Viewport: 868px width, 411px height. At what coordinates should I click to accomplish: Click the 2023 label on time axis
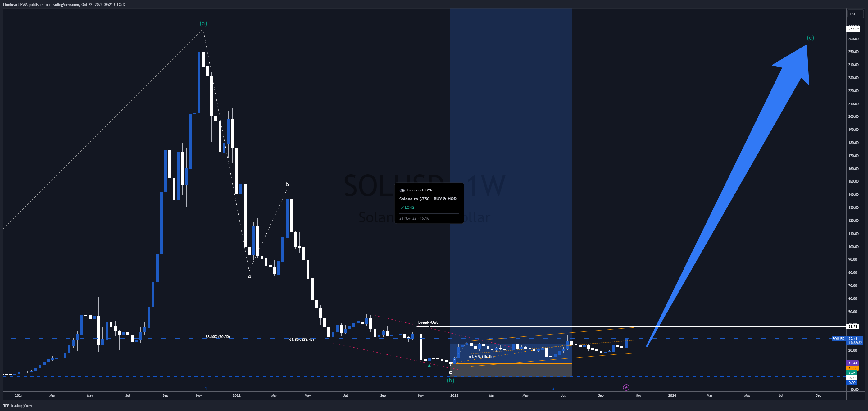tap(454, 395)
